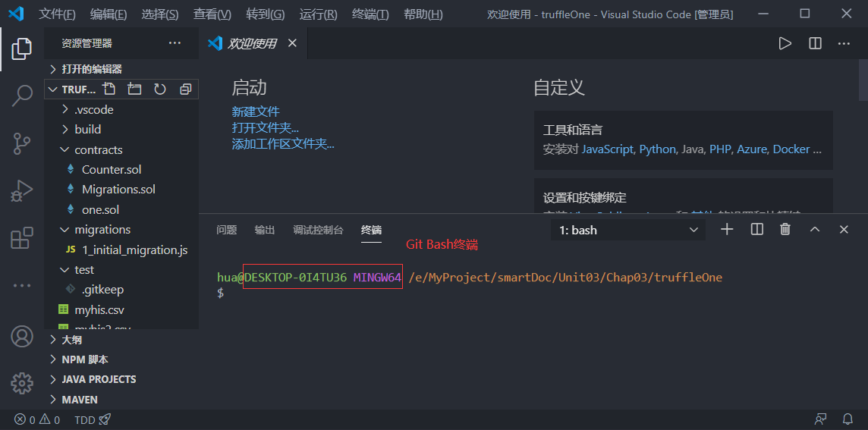Close the Welcome tab
Viewport: 868px width, 430px height.
coord(292,43)
